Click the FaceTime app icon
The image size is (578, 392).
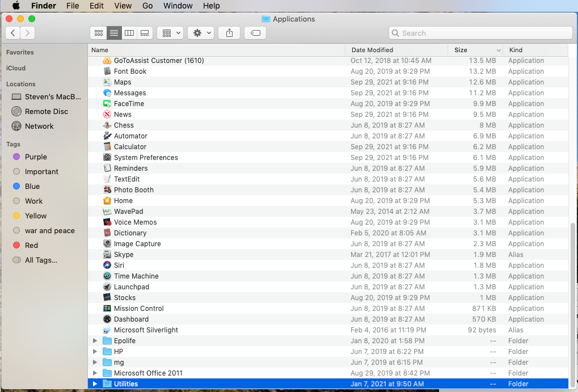(x=107, y=104)
